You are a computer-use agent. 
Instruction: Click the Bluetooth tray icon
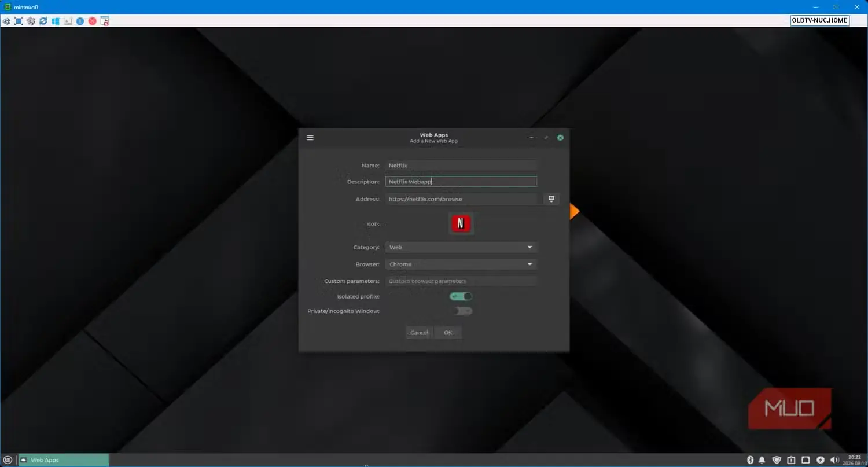click(750, 460)
